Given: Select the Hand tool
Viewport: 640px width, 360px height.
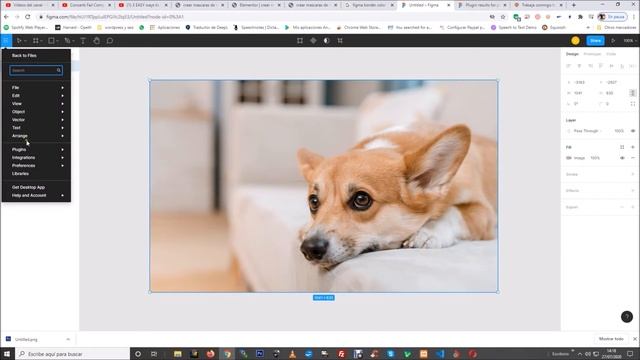Looking at the screenshot, I should pos(96,40).
